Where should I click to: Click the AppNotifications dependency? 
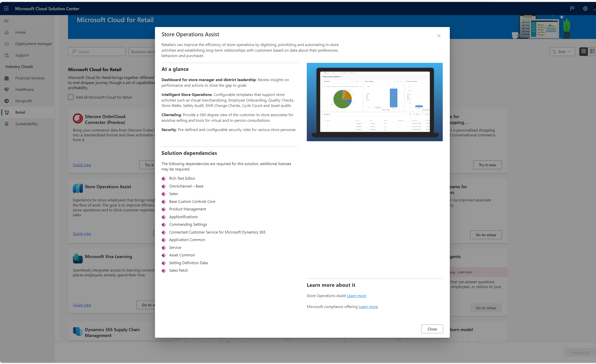tap(183, 217)
